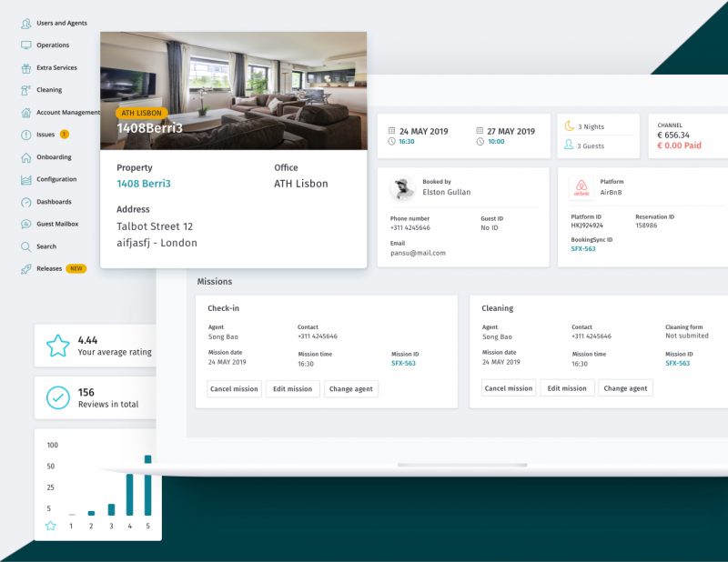This screenshot has height=562, width=728.
Task: Open the Onboarding menu item
Action: click(x=53, y=157)
